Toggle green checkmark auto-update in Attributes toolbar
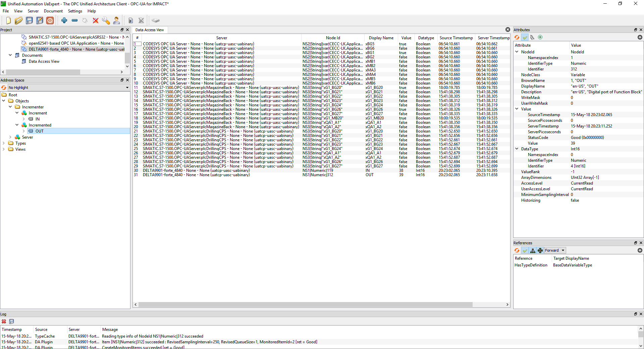 [525, 37]
